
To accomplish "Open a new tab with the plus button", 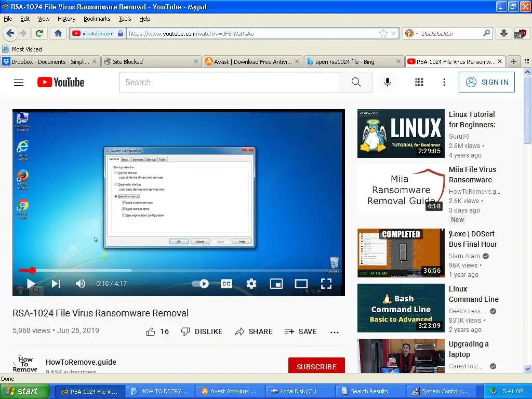I will pos(514,61).
